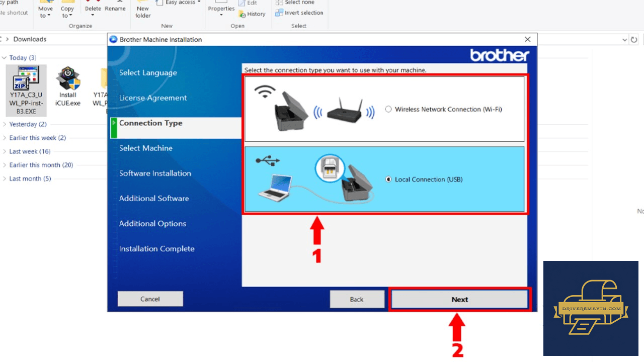This screenshot has width=644, height=362.
Task: Select Wireless Network Connection (Wi-Fi) radio button
Action: 388,109
